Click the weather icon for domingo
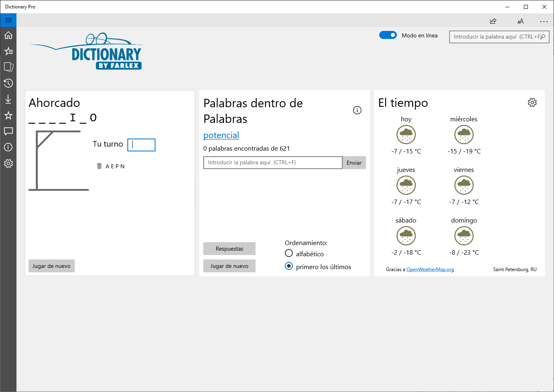The height and width of the screenshot is (392, 554). click(x=464, y=236)
